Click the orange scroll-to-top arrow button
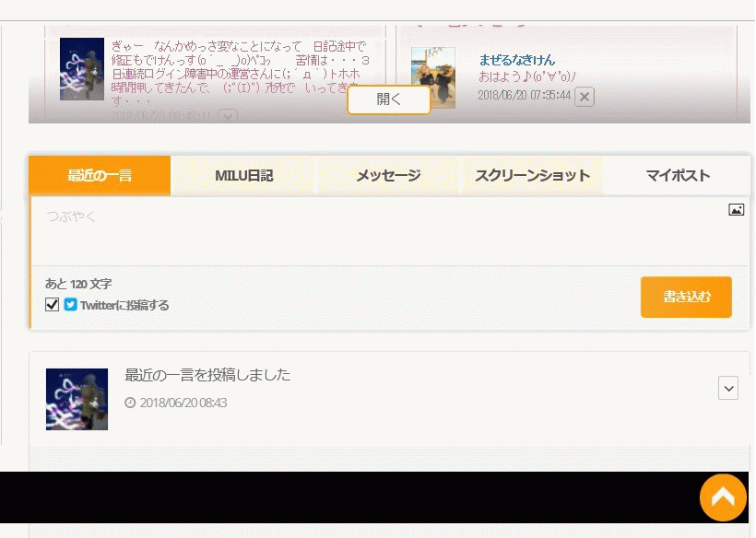Viewport: 756px width, 538px height. (723, 497)
